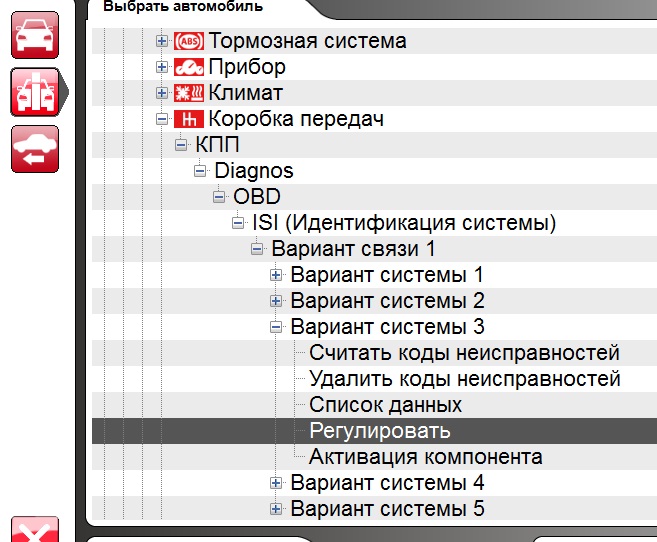Screen dimensions: 657x542
Task: Collapse the Коробка передач node
Action: (162, 119)
